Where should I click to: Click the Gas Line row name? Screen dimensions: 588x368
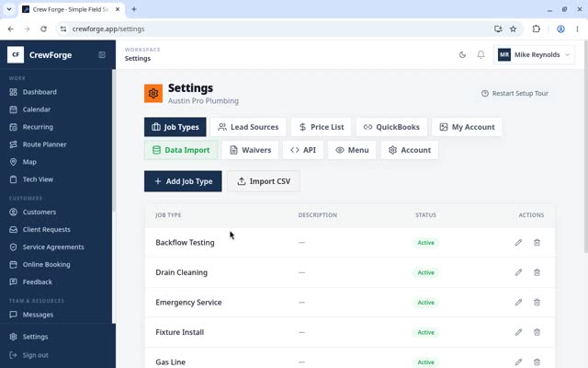(x=170, y=362)
